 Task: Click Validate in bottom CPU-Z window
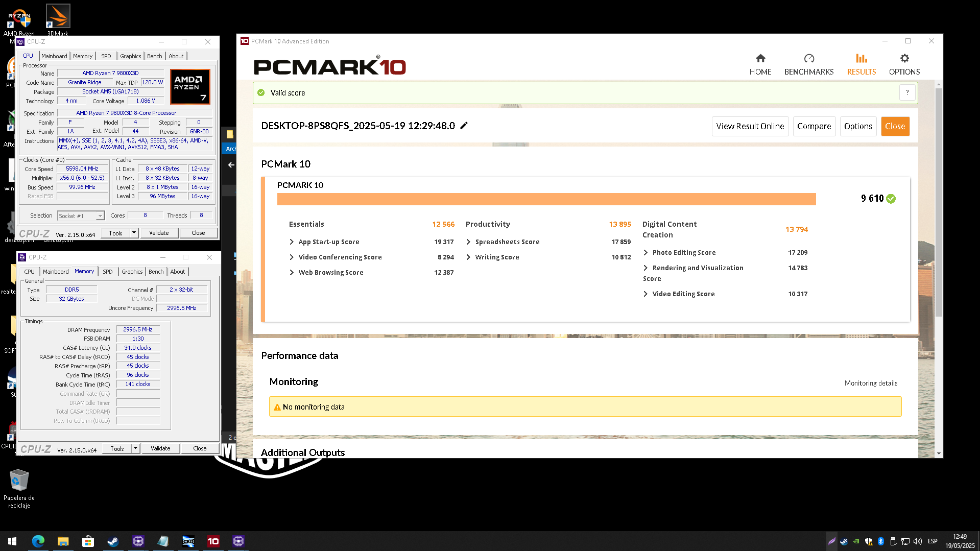pyautogui.click(x=160, y=448)
